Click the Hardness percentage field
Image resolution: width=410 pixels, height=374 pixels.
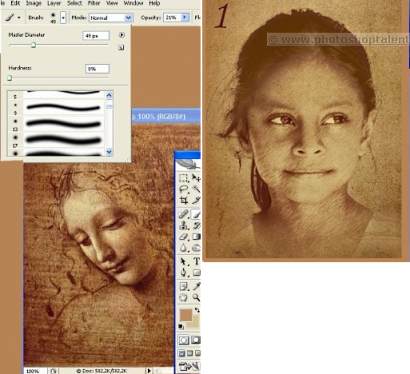point(97,69)
